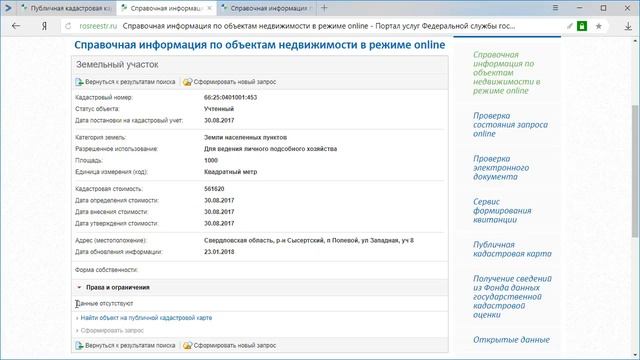Click the status value Учтенный
Viewport: 640px width, 360px height.
219,109
